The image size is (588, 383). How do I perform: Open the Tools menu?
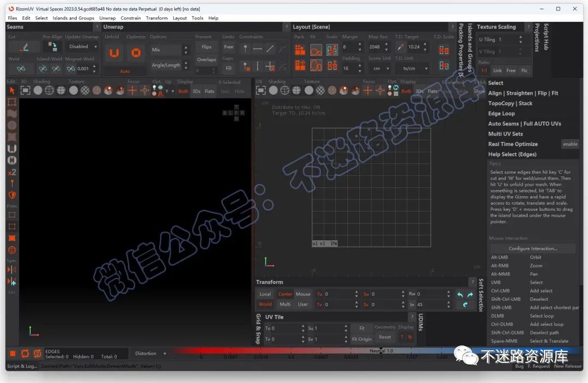click(x=197, y=18)
